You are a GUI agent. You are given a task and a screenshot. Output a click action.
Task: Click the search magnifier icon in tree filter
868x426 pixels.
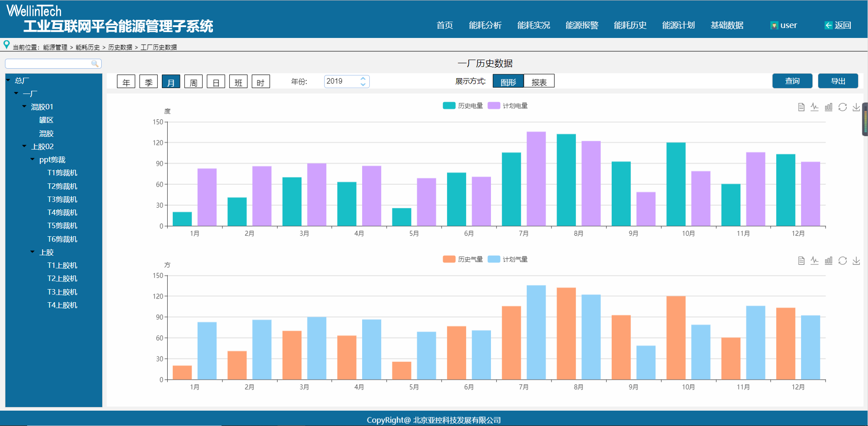coord(95,64)
